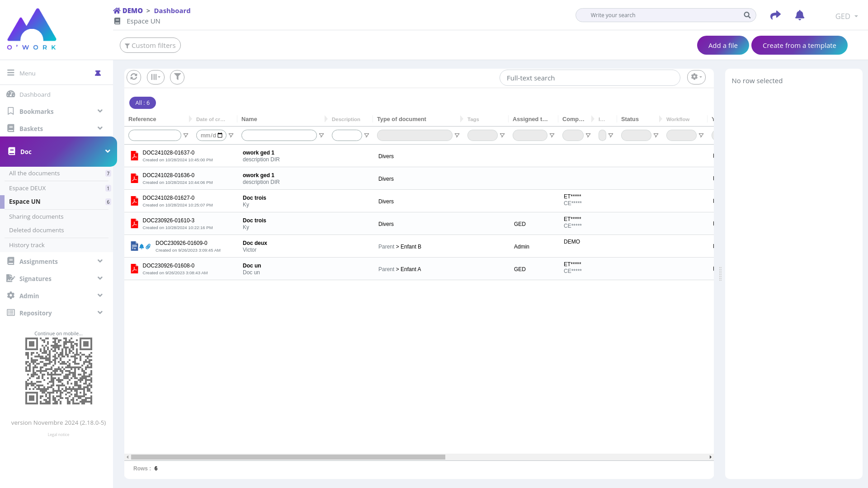Open Espace DEUX in the sidebar
868x488 pixels.
28,188
